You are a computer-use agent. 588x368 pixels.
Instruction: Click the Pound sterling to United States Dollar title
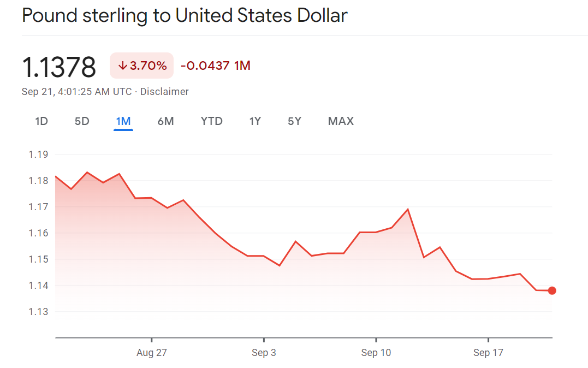pyautogui.click(x=185, y=15)
